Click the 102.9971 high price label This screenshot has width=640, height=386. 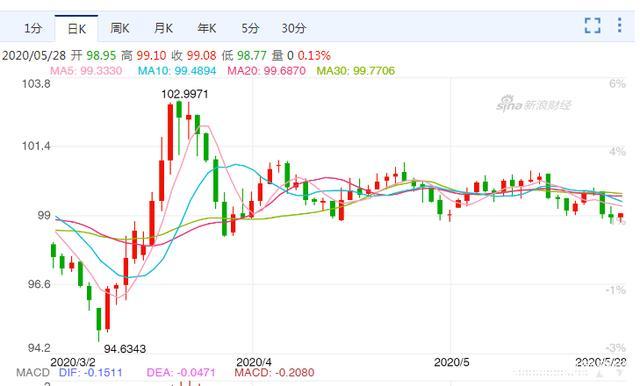click(185, 94)
